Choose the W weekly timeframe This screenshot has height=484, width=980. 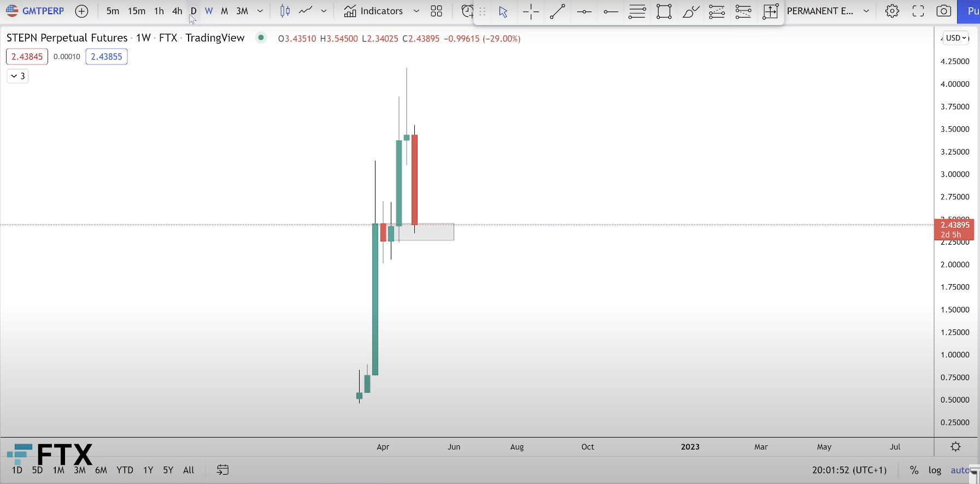[x=209, y=11]
